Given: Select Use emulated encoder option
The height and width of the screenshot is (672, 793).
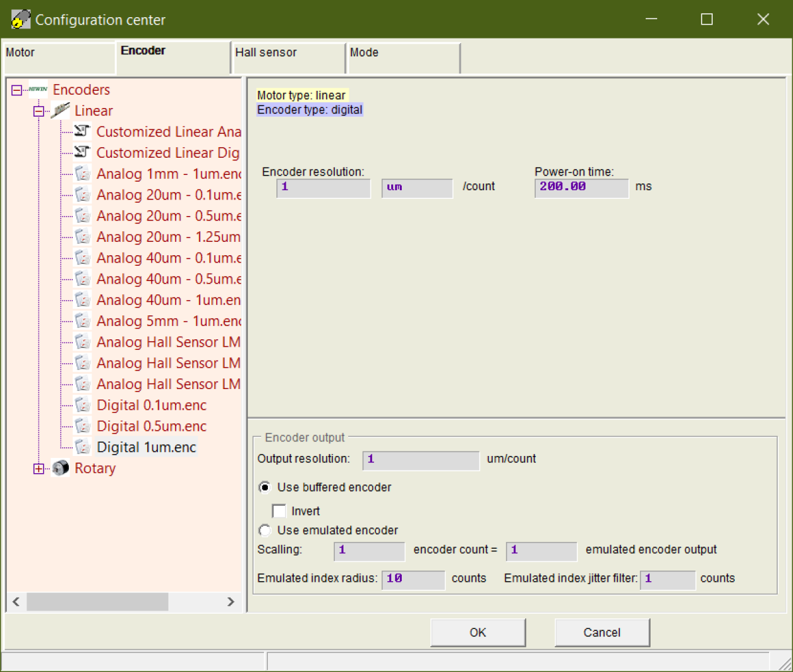Looking at the screenshot, I should (265, 530).
